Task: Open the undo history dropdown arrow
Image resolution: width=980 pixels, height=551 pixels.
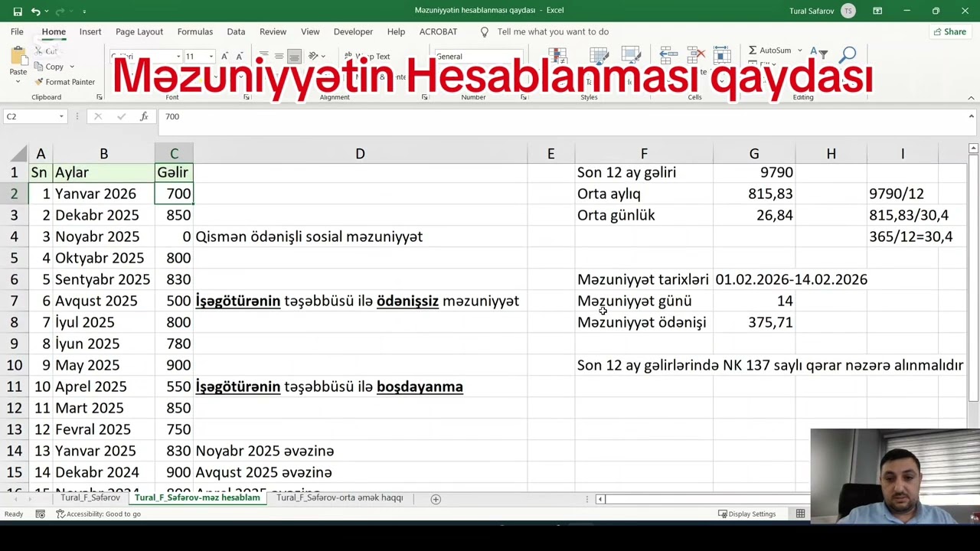Action: pos(45,11)
